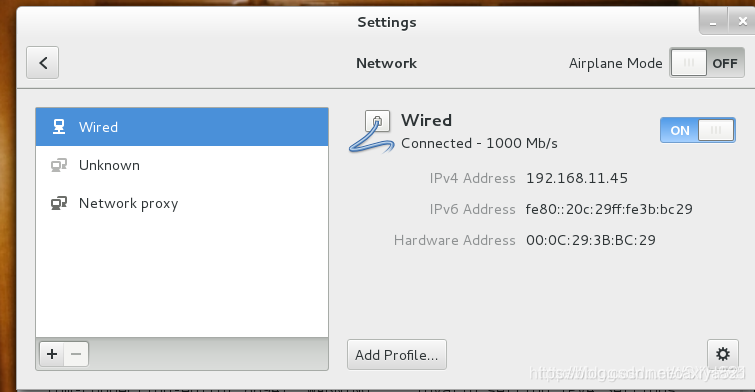Click the wired computer icon in the list
The width and height of the screenshot is (755, 392).
click(59, 127)
